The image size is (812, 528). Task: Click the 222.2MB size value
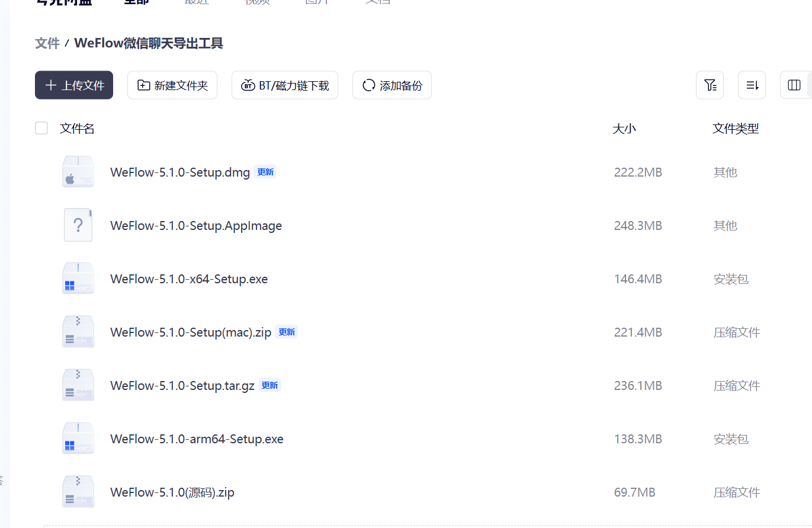coord(638,172)
